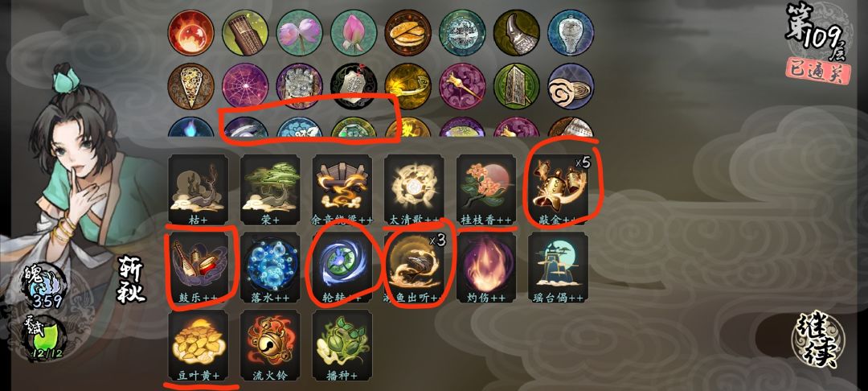Tap the green 12/12 talent indicator

pos(43,337)
